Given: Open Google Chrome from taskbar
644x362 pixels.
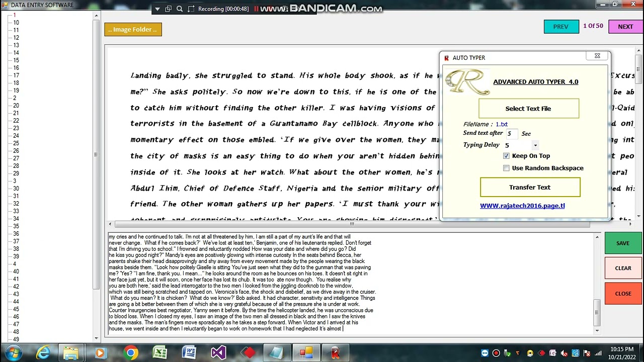Looking at the screenshot, I should tap(131, 353).
